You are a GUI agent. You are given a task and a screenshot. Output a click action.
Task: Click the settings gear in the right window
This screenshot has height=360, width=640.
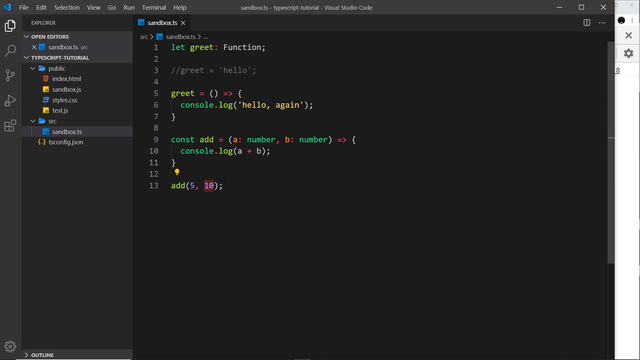(x=628, y=53)
